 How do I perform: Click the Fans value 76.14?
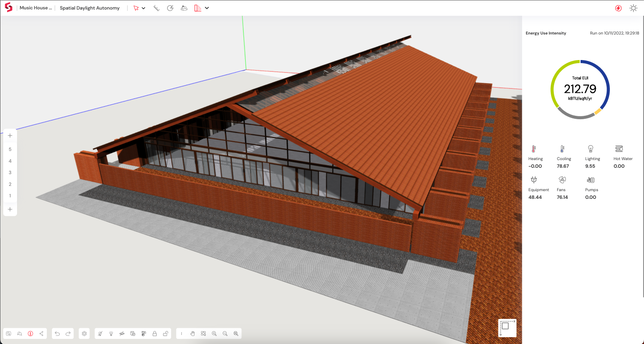pyautogui.click(x=562, y=198)
